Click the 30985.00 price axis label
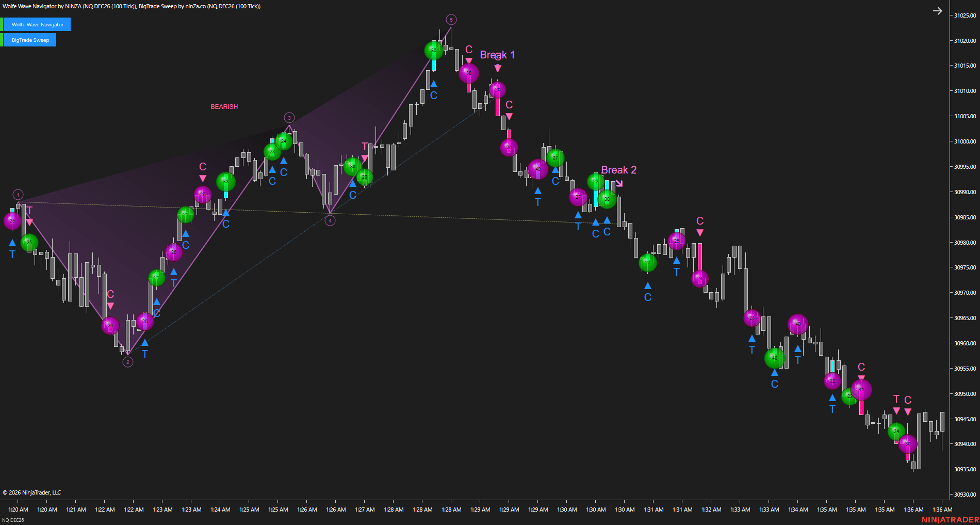This screenshot has width=980, height=525. tap(965, 217)
